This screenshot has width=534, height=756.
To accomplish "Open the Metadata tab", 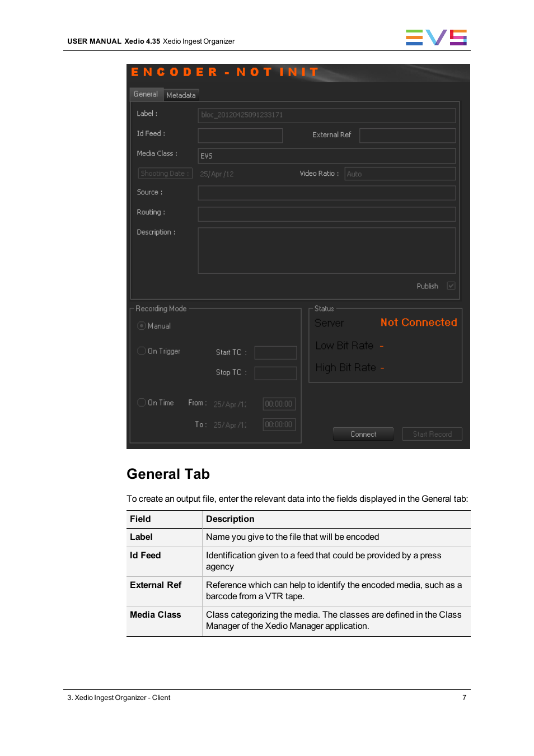I will [x=181, y=95].
